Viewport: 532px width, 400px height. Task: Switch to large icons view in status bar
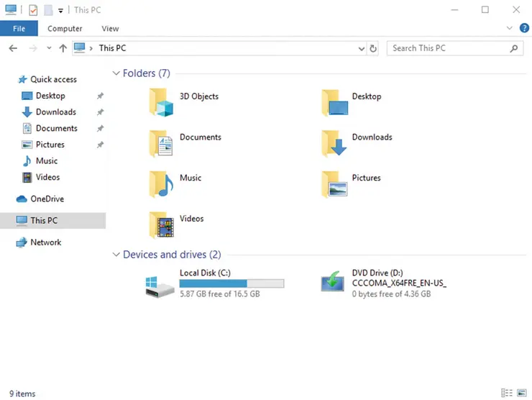pos(521,393)
